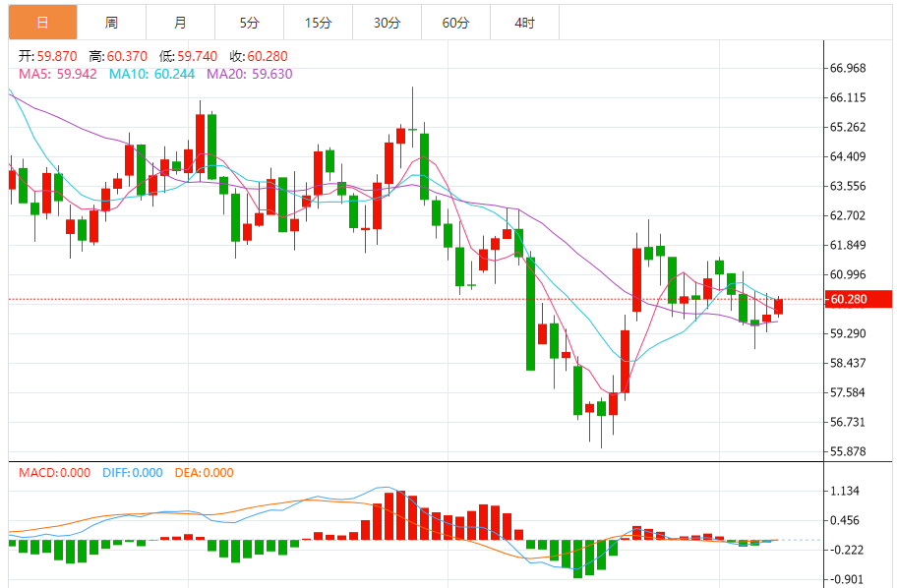Screen dimensions: 897x588
Task: Click the MACD:0.000 label
Action: point(54,472)
